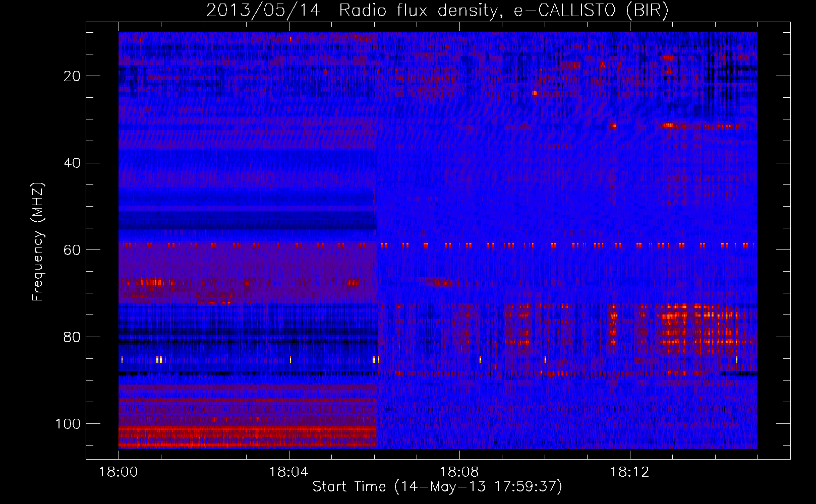
Task: Click the 20 frequency tick label
Action: click(x=72, y=76)
